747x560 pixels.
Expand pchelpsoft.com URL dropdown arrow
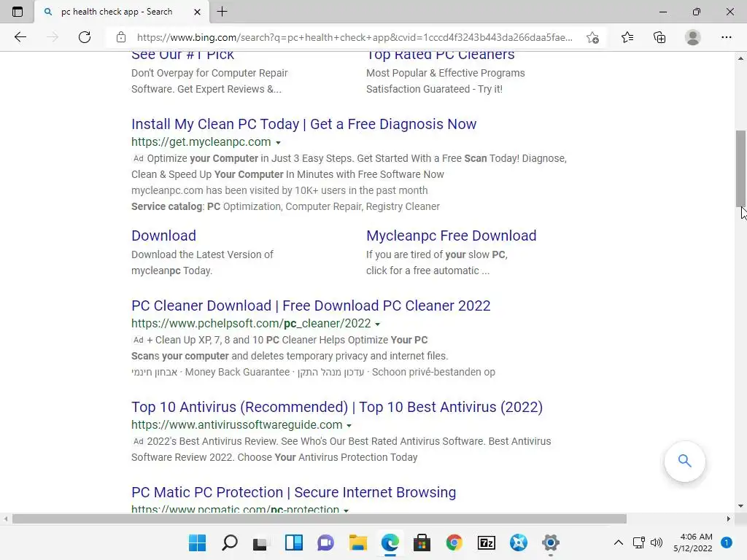coord(377,324)
